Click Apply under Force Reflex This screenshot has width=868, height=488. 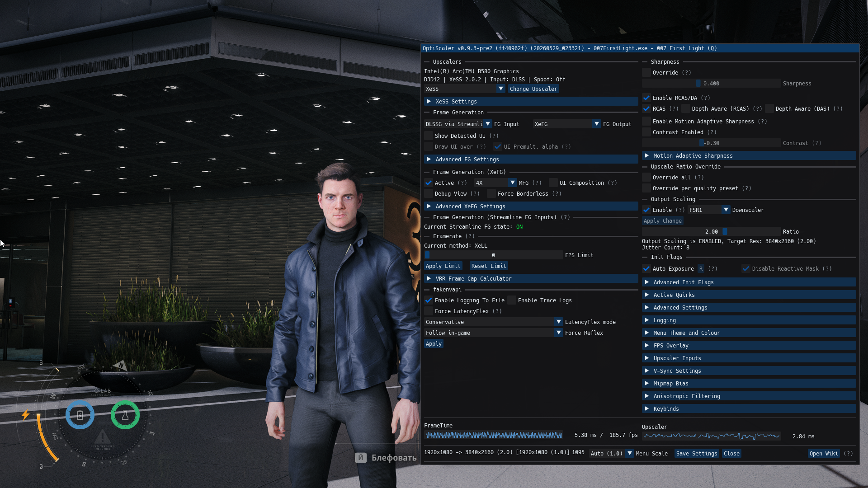434,344
